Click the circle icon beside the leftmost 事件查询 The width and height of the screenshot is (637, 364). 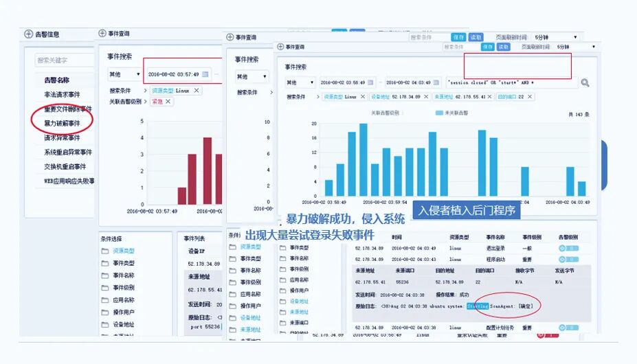tap(102, 34)
